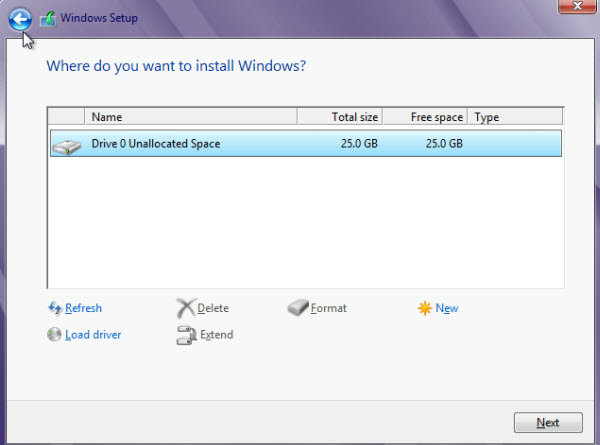Choose Format for the selected partition
The height and width of the screenshot is (445, 600).
click(x=329, y=308)
